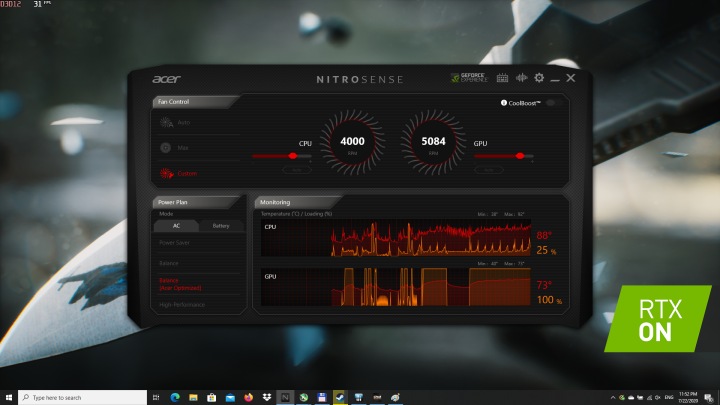The width and height of the screenshot is (720, 405).
Task: Open NitroSense settings gear
Action: (x=539, y=78)
